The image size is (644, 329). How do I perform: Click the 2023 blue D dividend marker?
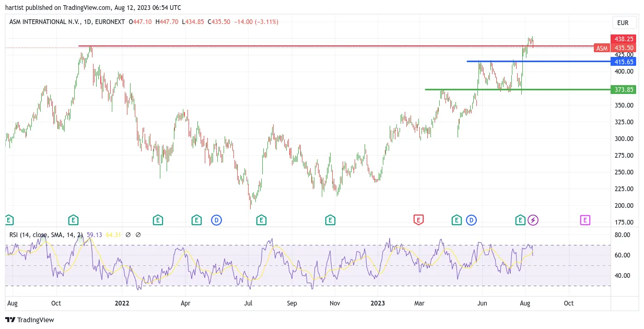pos(471,220)
